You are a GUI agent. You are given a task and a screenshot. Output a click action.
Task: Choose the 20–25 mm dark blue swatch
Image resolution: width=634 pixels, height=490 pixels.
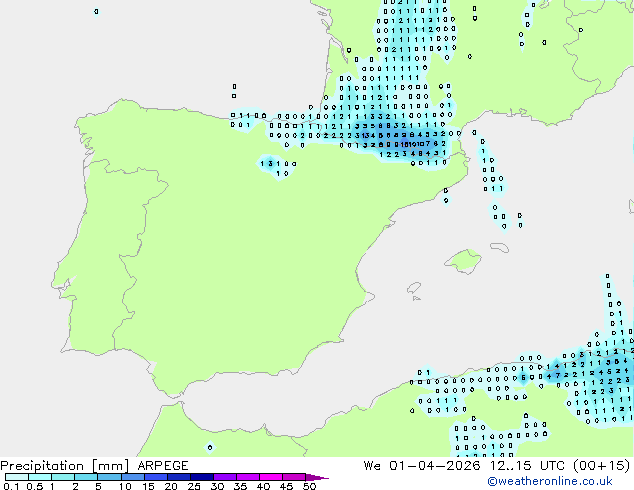coord(178,477)
